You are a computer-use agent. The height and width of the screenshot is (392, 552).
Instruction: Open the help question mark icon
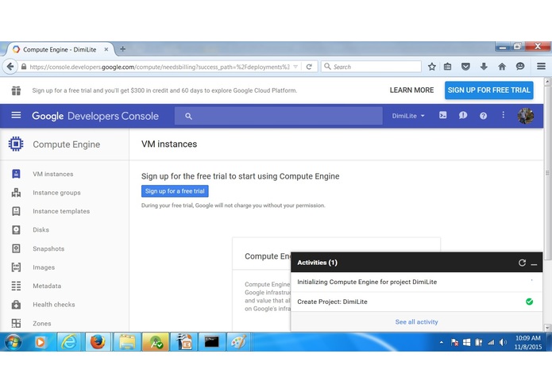point(484,116)
